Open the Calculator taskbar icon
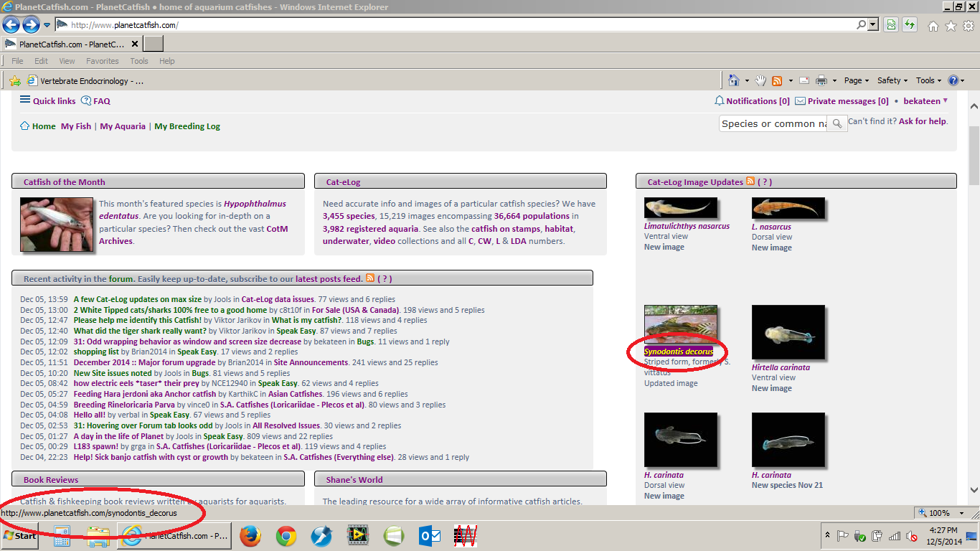Screen dimensions: 980x551 [62, 536]
